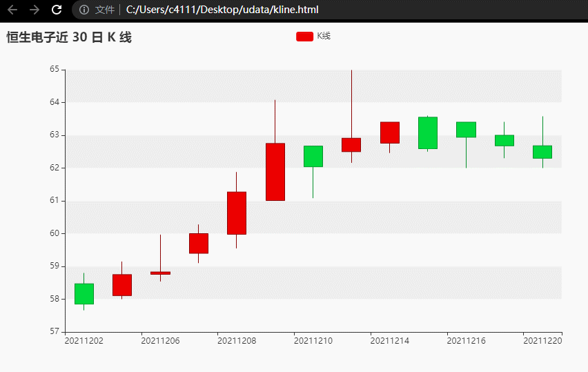Click the K线 legend label

324,36
